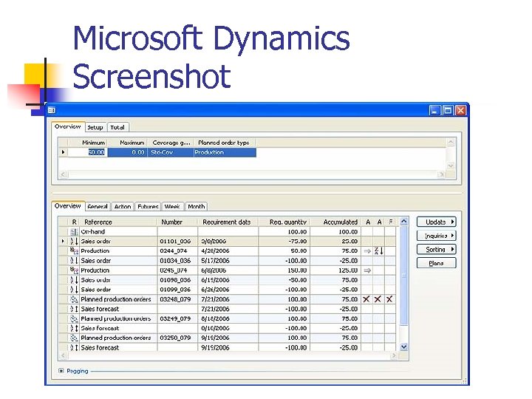This screenshot has width=532, height=399.
Task: Click the Maximum field value 0.00
Action: (128, 152)
